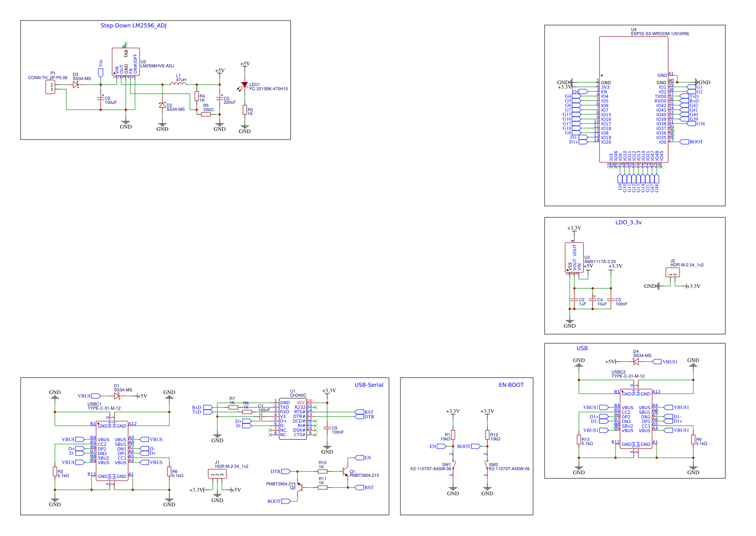Select resistor R11 1K

(323, 487)
